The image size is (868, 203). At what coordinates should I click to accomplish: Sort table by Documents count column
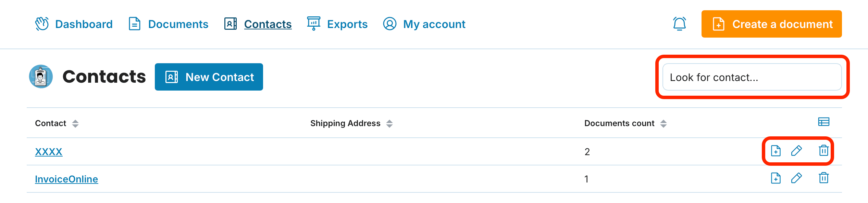(625, 123)
